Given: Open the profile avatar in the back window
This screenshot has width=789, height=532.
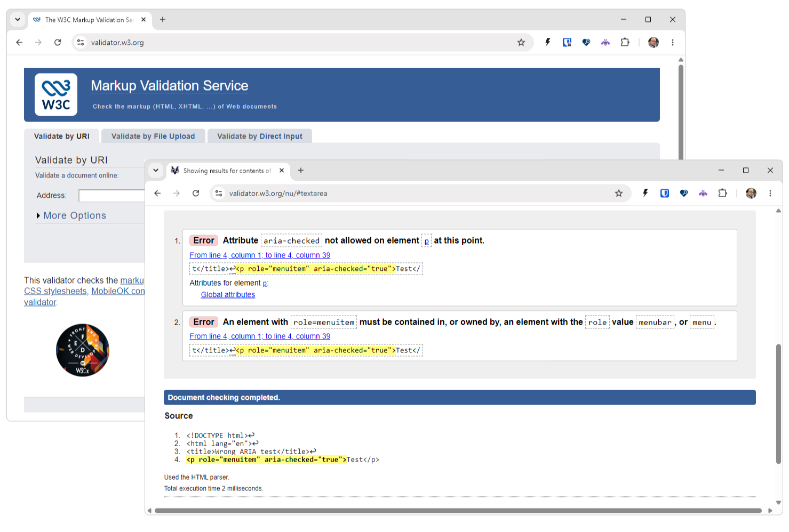Looking at the screenshot, I should [653, 43].
